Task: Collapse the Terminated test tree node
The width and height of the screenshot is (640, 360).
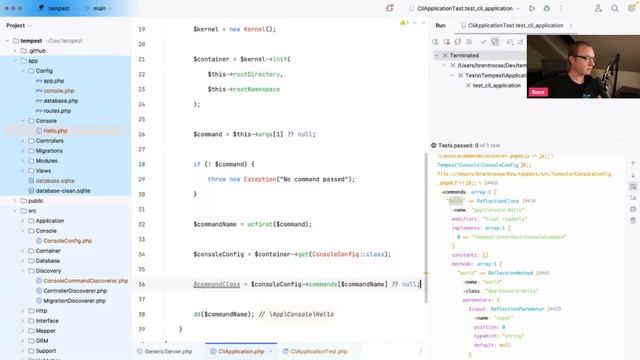Action: [x=437, y=56]
